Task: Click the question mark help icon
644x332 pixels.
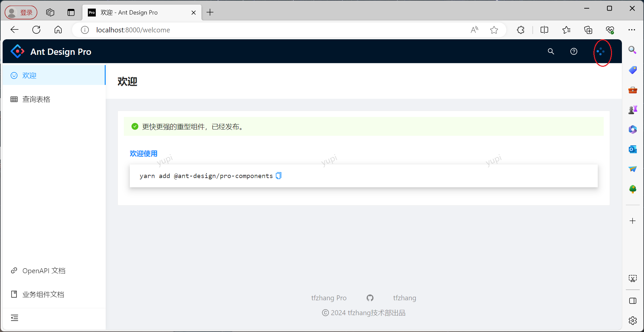Action: (x=574, y=51)
